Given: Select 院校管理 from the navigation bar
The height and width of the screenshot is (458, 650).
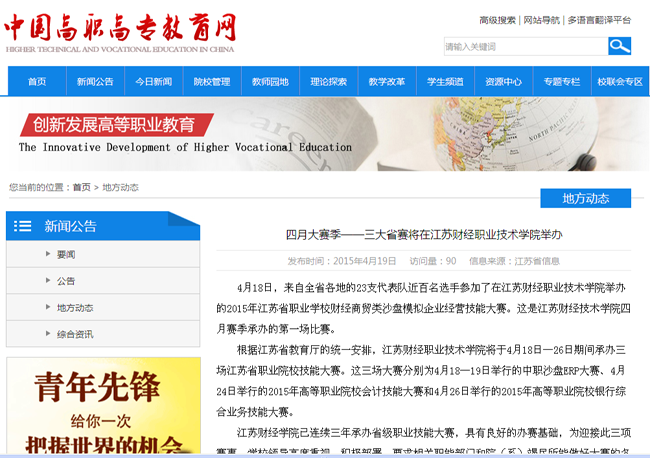Looking at the screenshot, I should [x=211, y=82].
